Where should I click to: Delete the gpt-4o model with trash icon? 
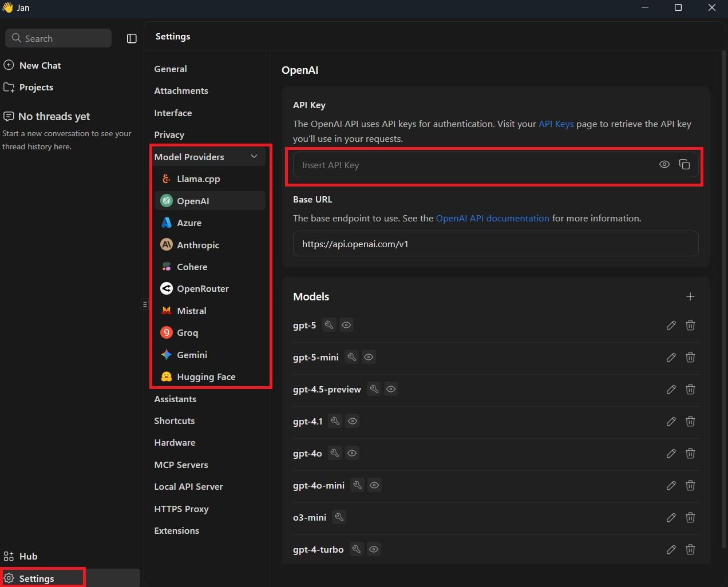690,454
